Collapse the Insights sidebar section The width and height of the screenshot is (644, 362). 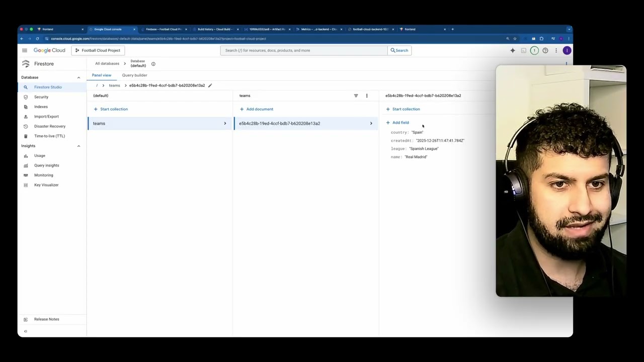(x=78, y=146)
